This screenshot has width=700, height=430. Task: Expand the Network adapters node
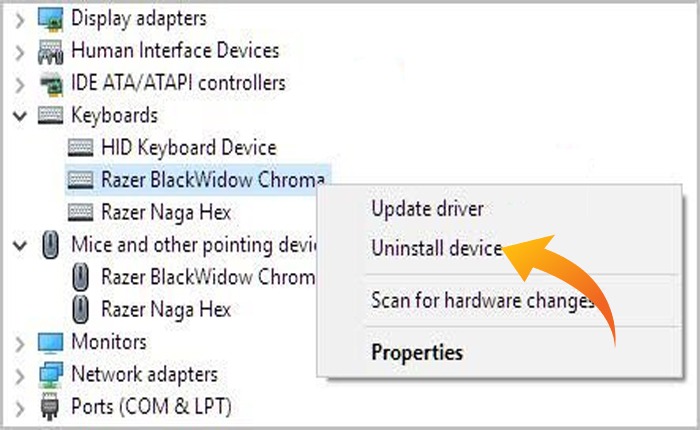(x=20, y=374)
